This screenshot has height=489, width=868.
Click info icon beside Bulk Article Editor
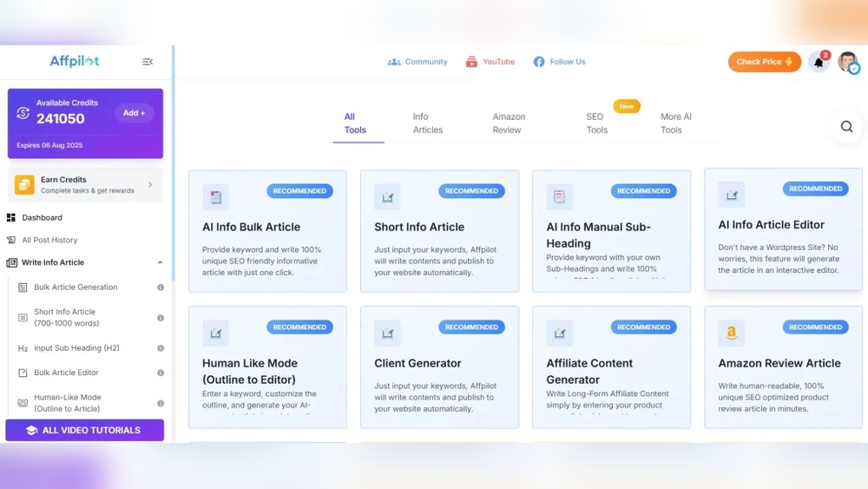click(161, 373)
